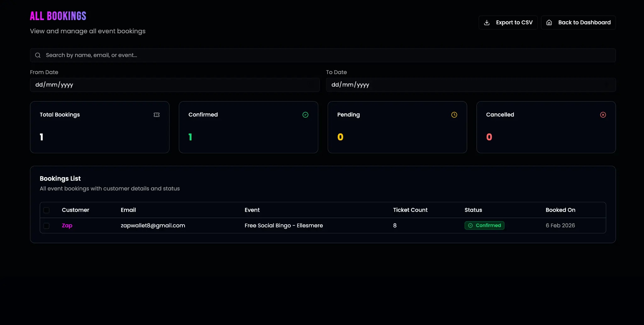Click the download icon on Export to CSV

pos(487,22)
